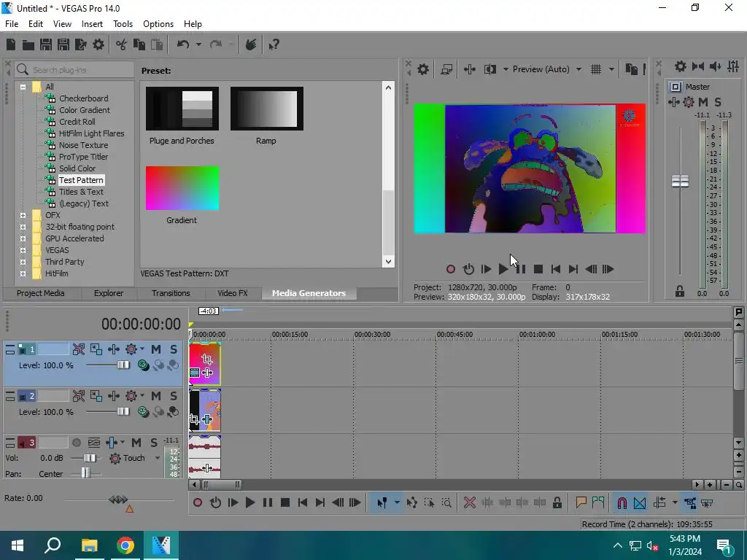Open Video Output FX icon in preview
The image size is (747, 560).
tap(469, 69)
